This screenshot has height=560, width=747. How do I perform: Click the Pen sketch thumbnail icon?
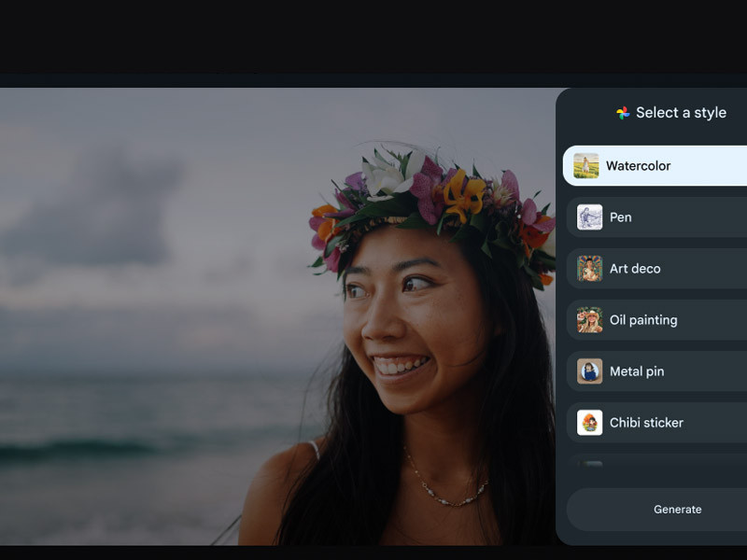[x=589, y=217]
